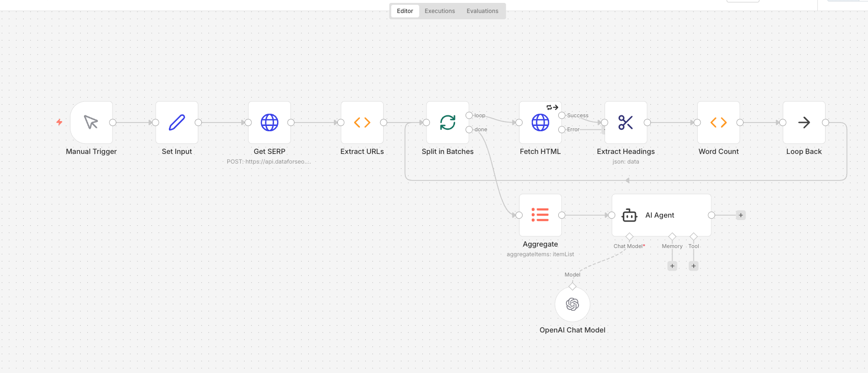Select the Extract URLs code node

click(362, 123)
